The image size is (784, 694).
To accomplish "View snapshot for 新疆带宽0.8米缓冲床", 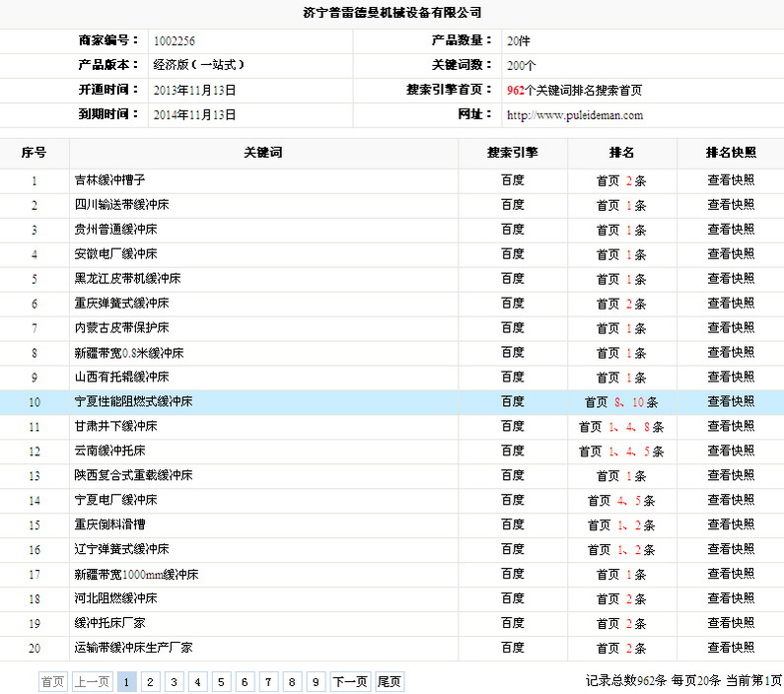I will pyautogui.click(x=731, y=353).
